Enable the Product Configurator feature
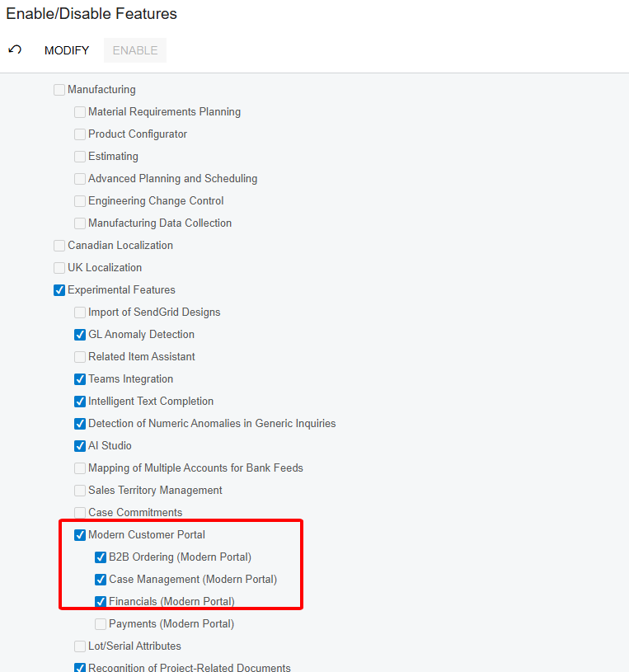629x672 pixels. tap(79, 134)
